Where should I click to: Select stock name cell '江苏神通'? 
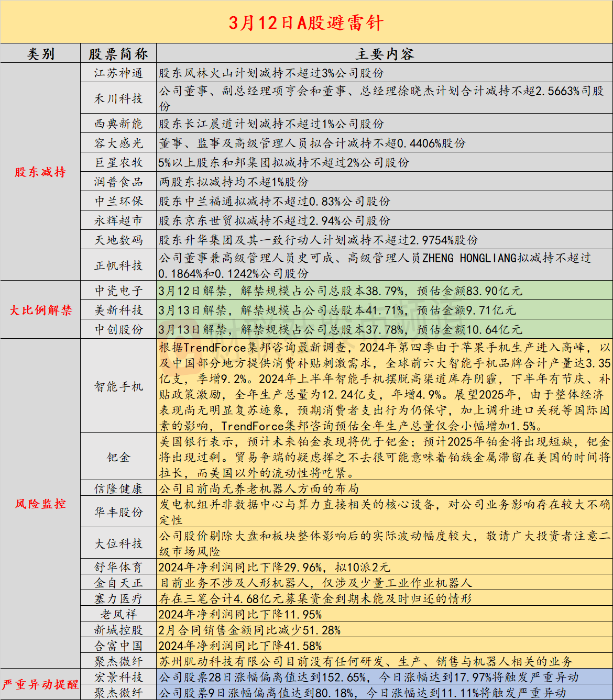[x=118, y=73]
